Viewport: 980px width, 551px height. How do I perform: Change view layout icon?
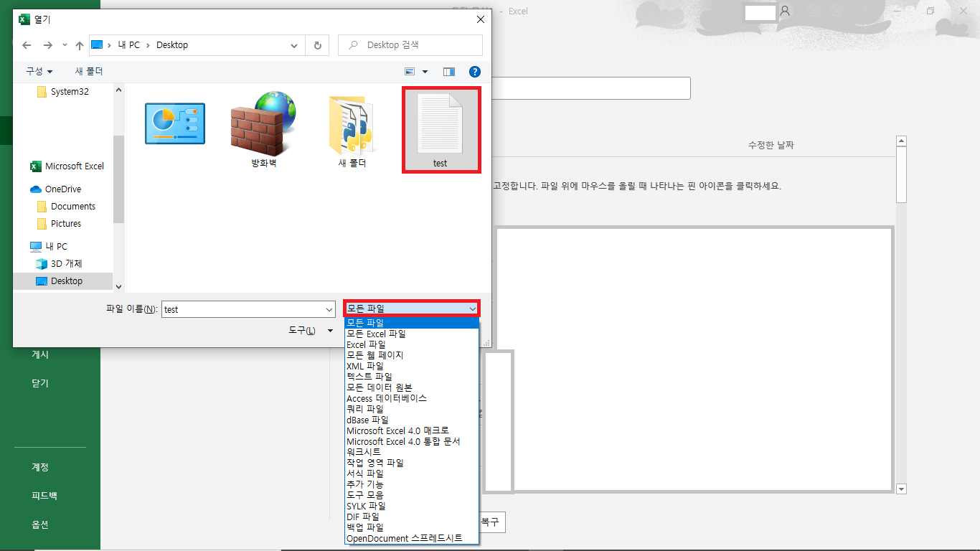(410, 72)
